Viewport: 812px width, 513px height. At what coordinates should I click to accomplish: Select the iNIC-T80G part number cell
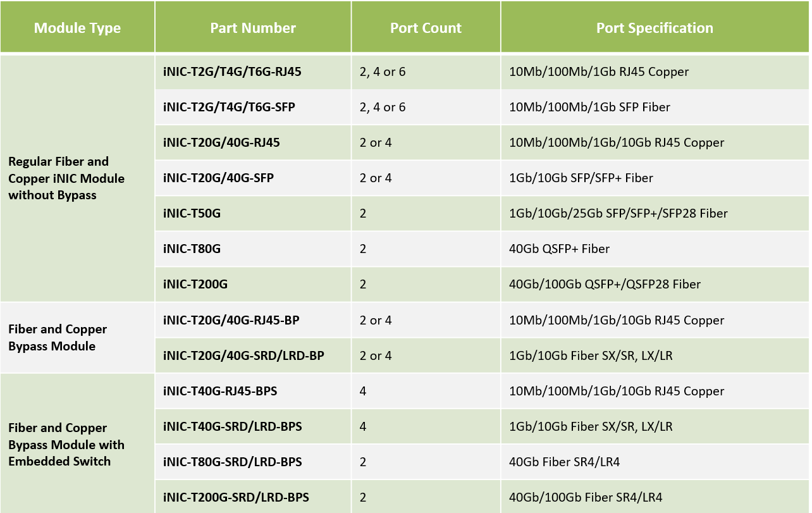192,249
